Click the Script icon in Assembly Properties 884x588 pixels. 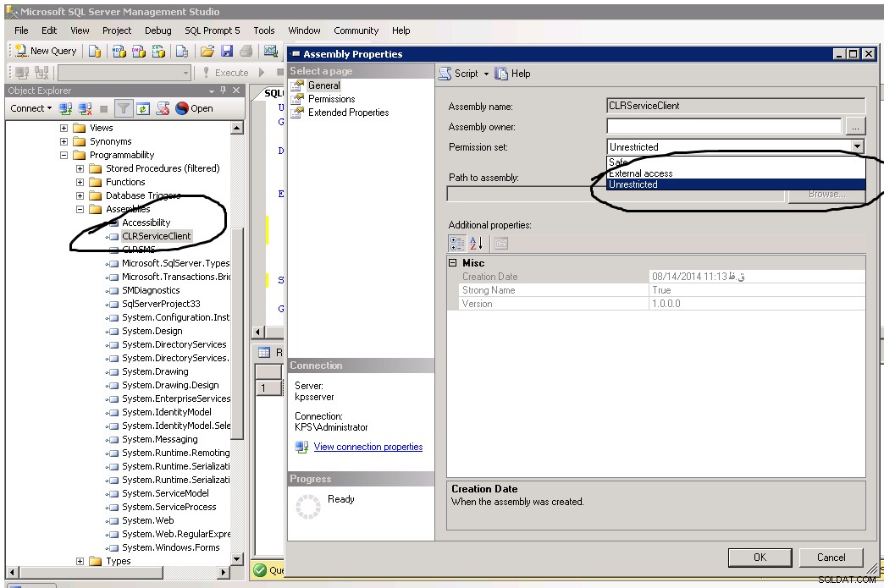[445, 74]
